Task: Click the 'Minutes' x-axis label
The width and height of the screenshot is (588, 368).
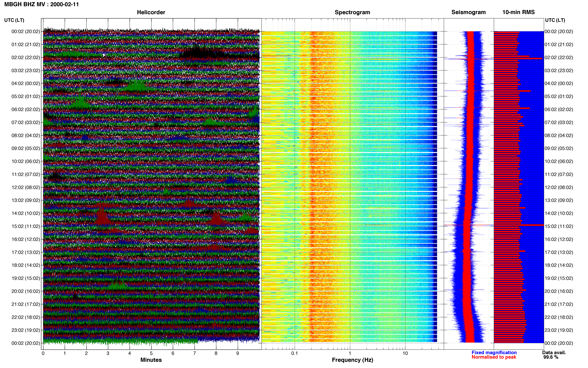Action: tap(151, 360)
